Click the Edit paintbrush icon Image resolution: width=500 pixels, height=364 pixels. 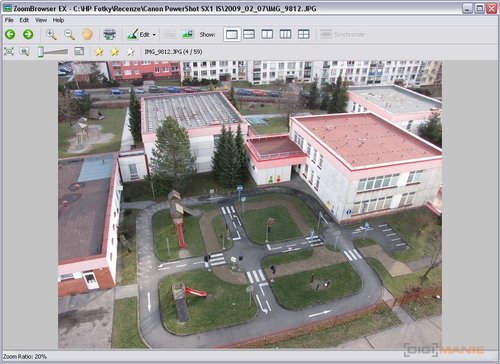point(132,34)
